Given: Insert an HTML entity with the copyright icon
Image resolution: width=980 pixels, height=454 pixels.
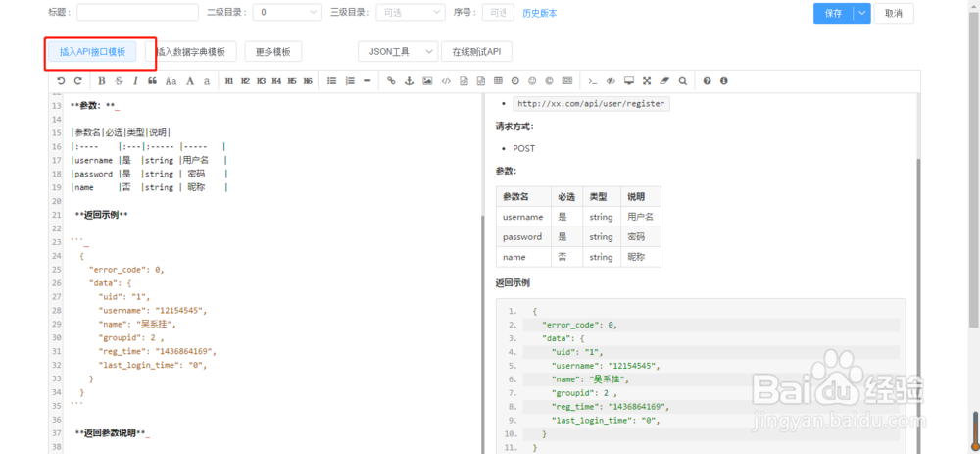Looking at the screenshot, I should (550, 80).
